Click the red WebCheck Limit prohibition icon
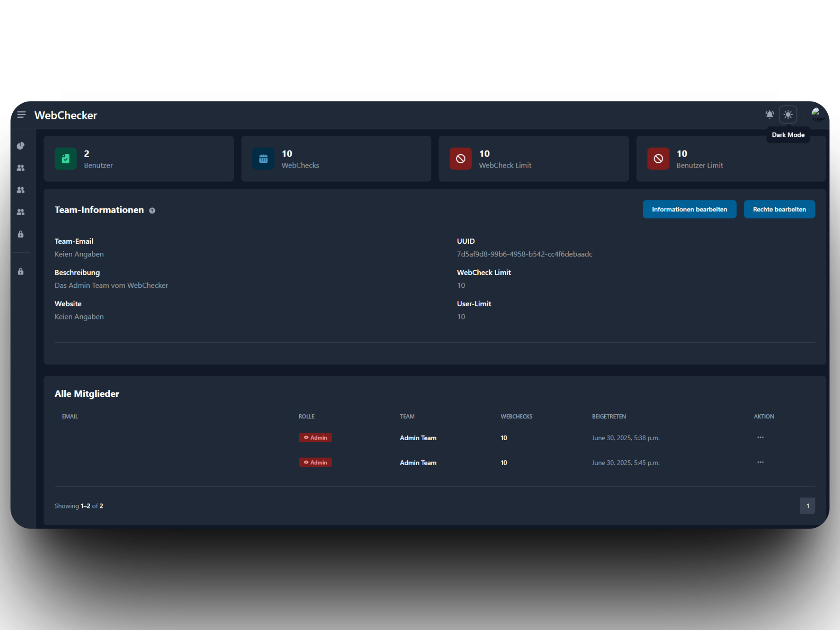The width and height of the screenshot is (840, 630). (x=461, y=158)
